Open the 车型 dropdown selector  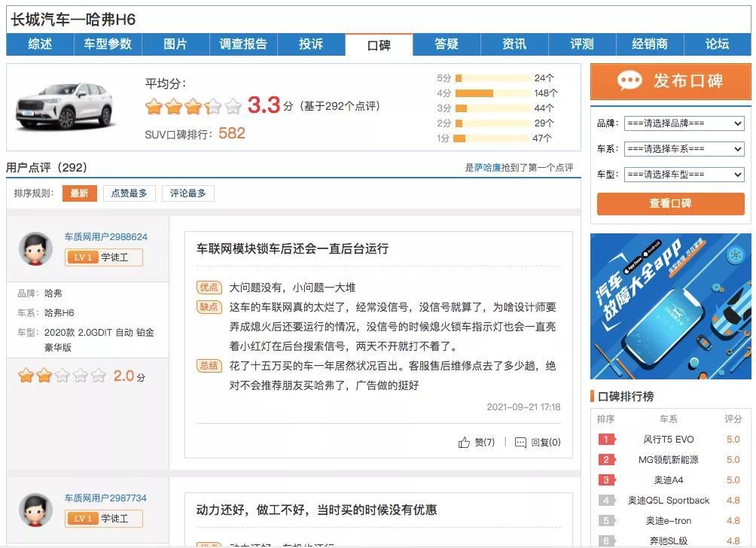click(686, 174)
